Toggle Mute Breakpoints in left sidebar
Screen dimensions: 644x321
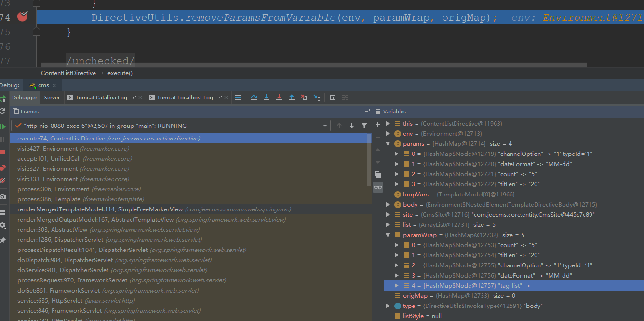[x=3, y=181]
